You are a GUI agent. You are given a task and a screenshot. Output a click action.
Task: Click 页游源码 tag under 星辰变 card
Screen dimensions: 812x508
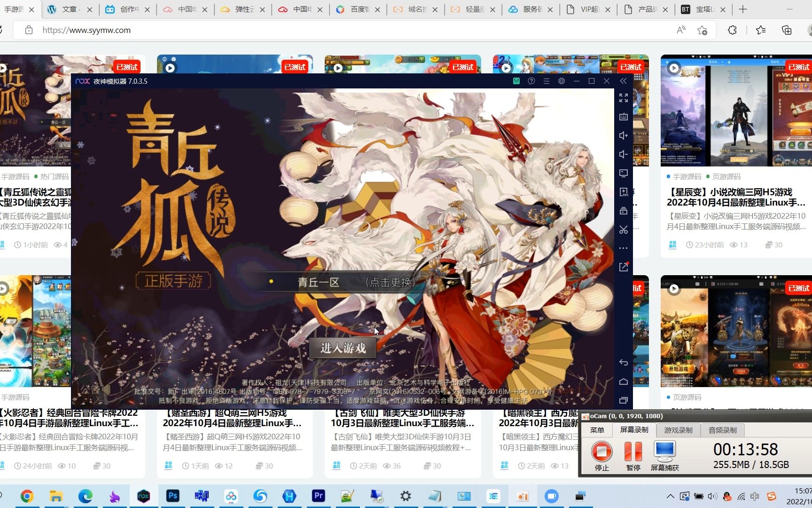point(726,176)
